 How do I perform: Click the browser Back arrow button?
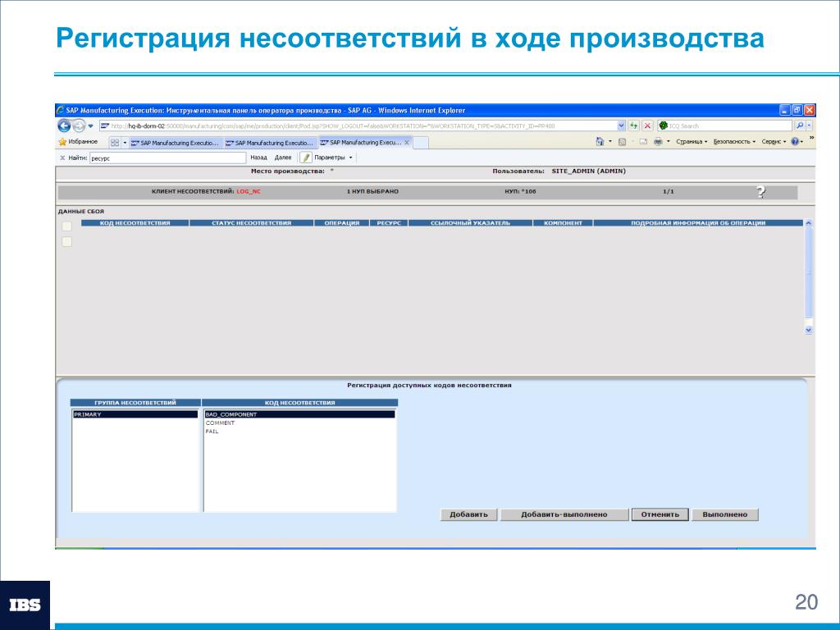(x=64, y=126)
